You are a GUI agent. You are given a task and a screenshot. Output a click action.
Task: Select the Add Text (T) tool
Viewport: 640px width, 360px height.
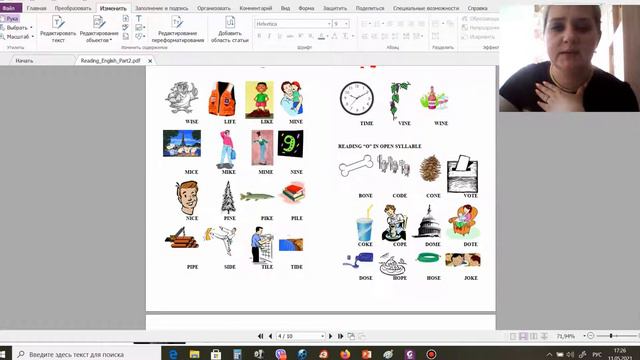(x=139, y=18)
